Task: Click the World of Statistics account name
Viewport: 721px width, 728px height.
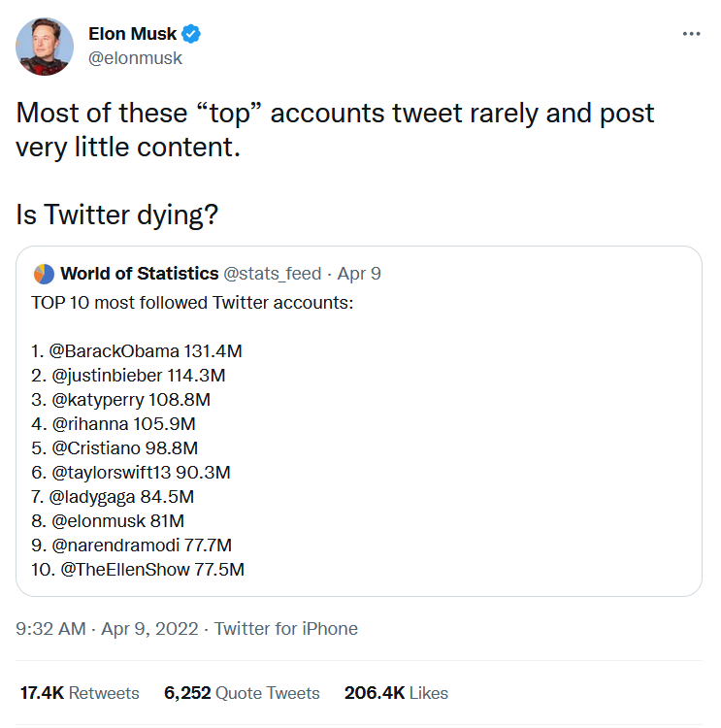Action: tap(139, 274)
